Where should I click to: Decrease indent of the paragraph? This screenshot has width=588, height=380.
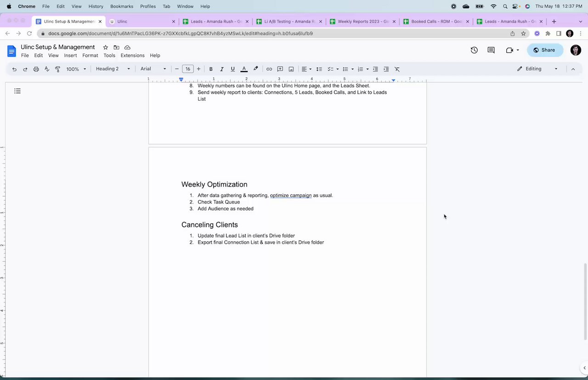[x=375, y=69]
